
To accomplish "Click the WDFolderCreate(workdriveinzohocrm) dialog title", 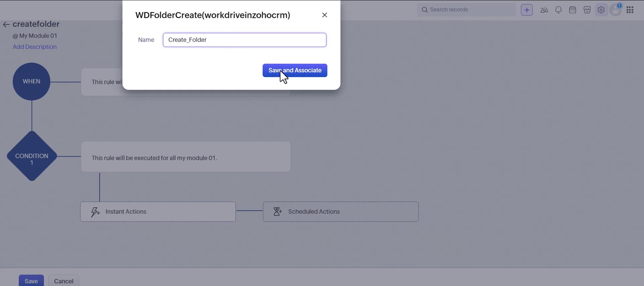I will tap(213, 15).
